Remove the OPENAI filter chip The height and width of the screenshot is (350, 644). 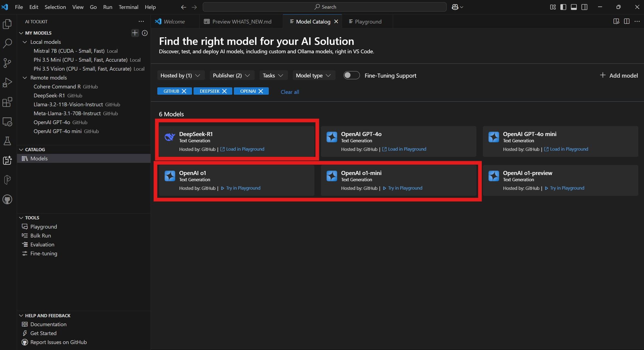pyautogui.click(x=261, y=91)
